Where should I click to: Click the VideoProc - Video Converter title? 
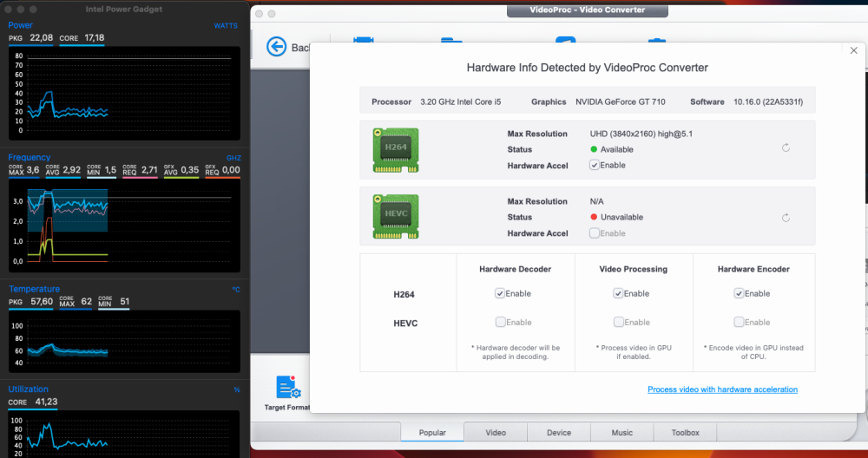[588, 10]
